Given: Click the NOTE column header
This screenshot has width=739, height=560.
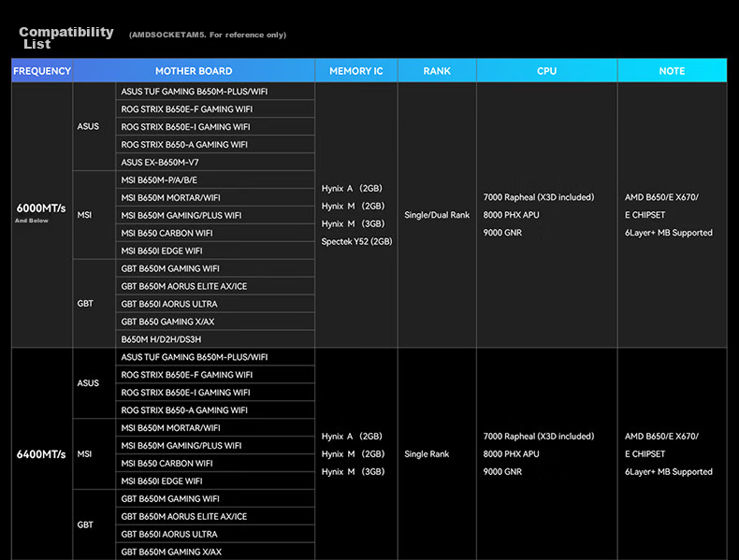Looking at the screenshot, I should [x=672, y=71].
